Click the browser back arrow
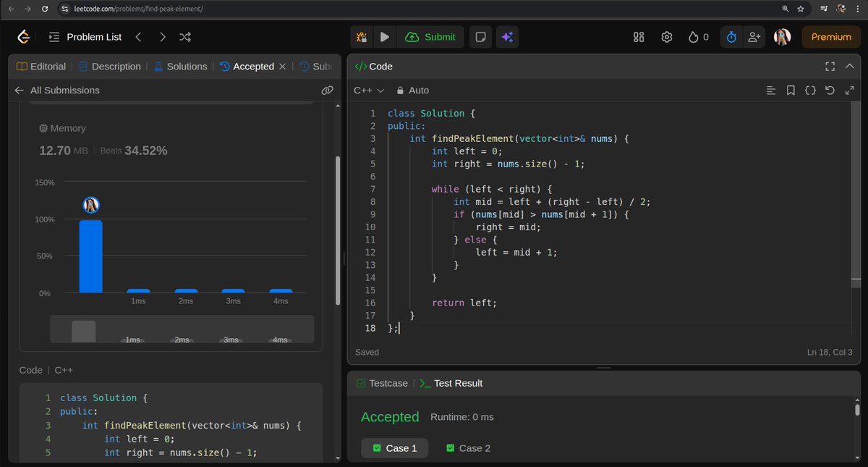This screenshot has height=467, width=868. pos(10,9)
